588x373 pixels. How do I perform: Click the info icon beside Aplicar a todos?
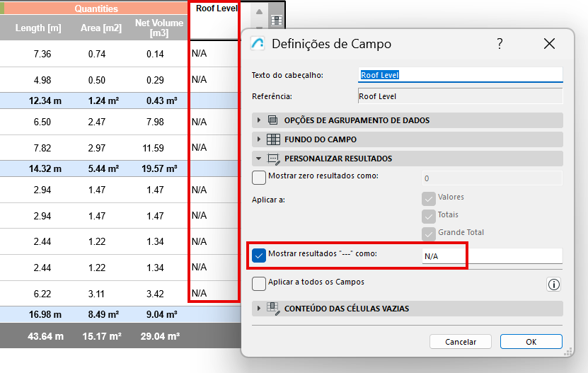tap(553, 285)
